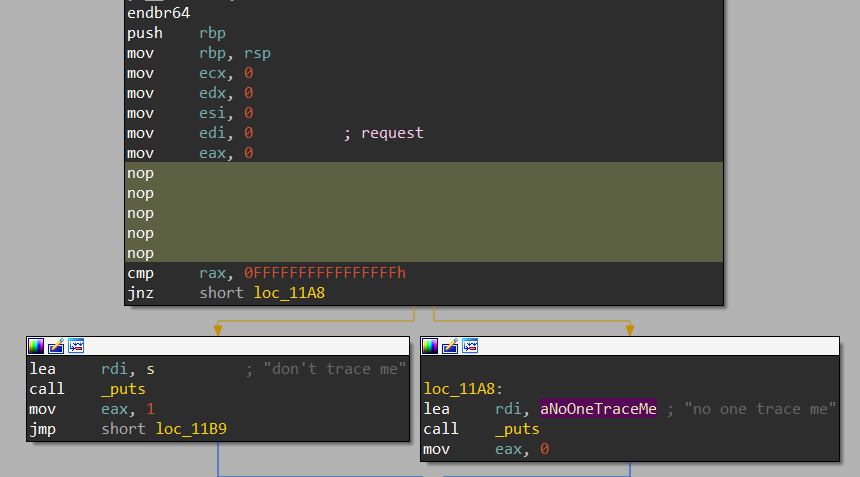Select the highlighted aNoOneTraceMe operand
Viewport: 860px width, 477px height.
[598, 409]
